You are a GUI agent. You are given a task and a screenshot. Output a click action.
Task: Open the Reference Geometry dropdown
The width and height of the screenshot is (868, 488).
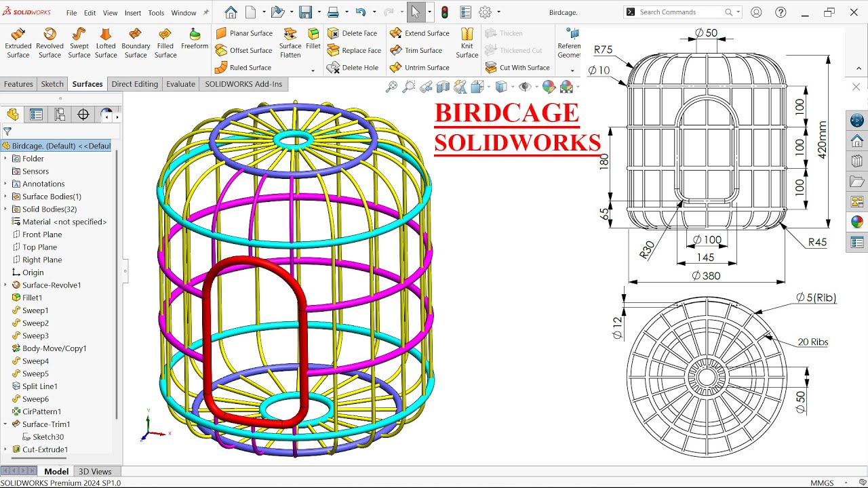point(572,70)
